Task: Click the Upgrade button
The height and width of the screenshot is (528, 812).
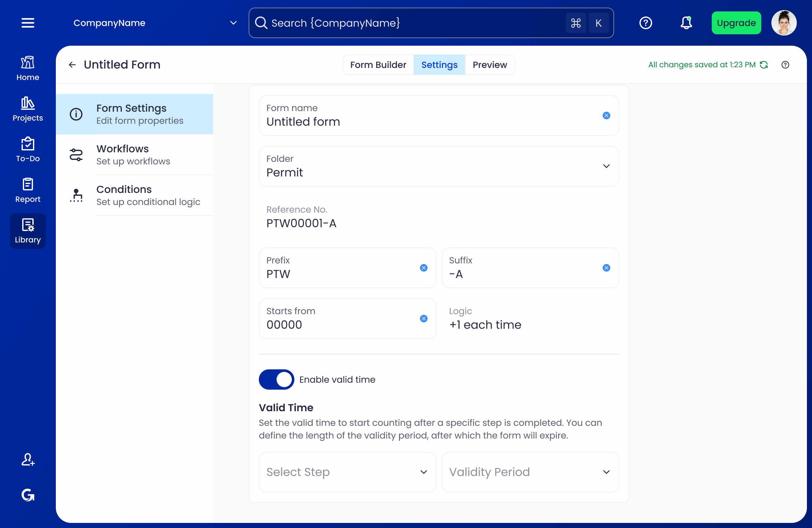Action: point(736,23)
